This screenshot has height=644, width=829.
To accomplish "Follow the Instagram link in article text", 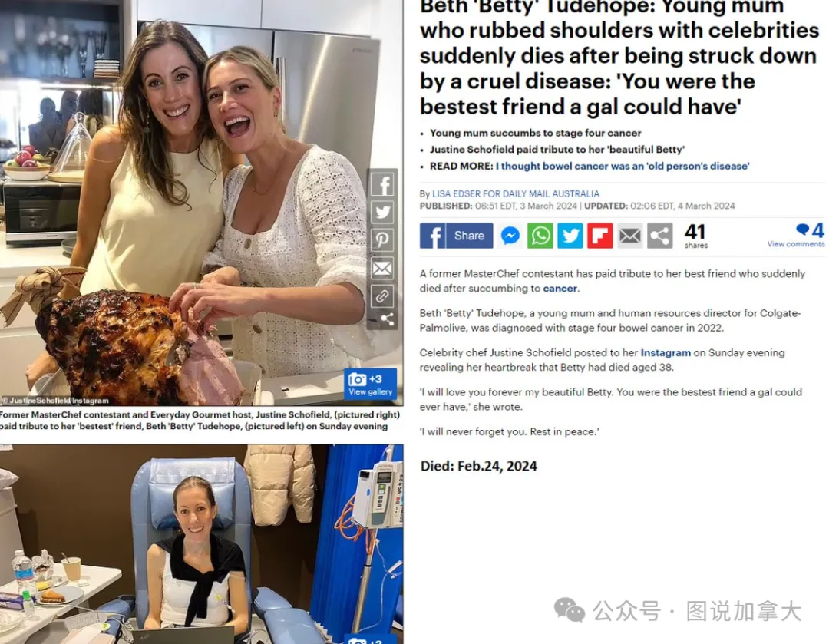I will coord(666,352).
